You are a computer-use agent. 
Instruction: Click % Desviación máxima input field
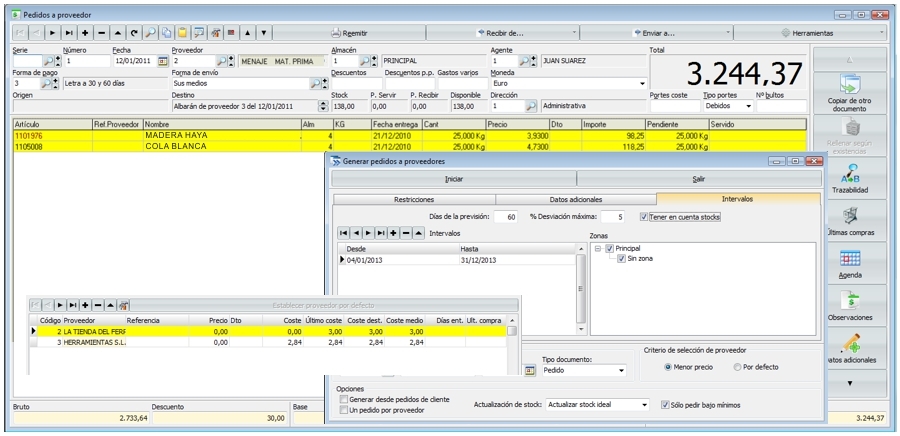(614, 217)
